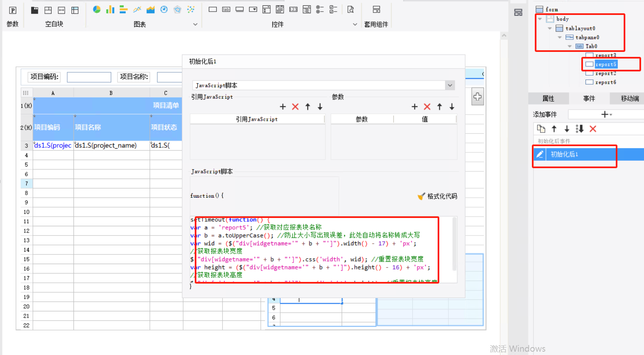The width and height of the screenshot is (644, 355).
Task: Collapse the Tab0 tree node
Action: point(570,46)
